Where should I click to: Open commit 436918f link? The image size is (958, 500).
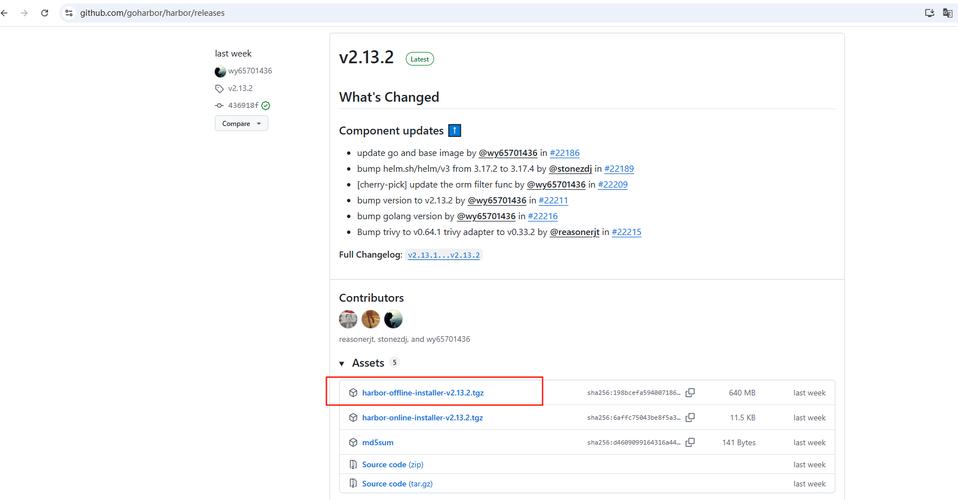[243, 105]
